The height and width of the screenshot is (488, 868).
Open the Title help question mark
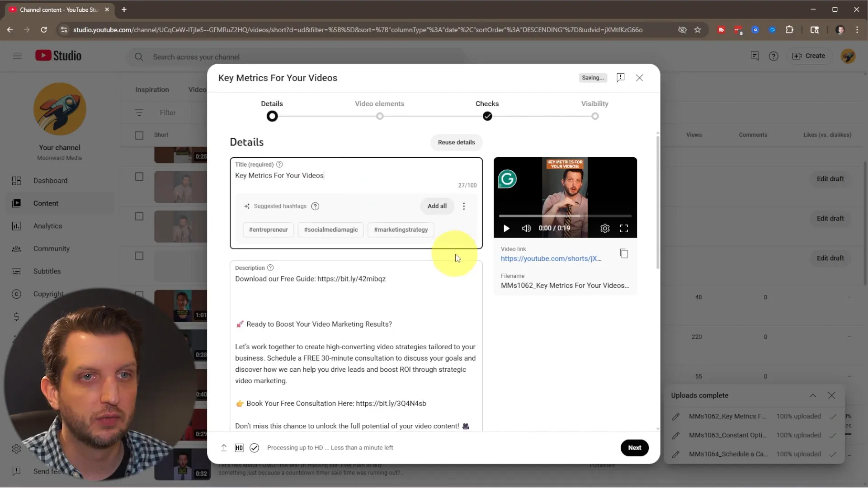pyautogui.click(x=279, y=164)
